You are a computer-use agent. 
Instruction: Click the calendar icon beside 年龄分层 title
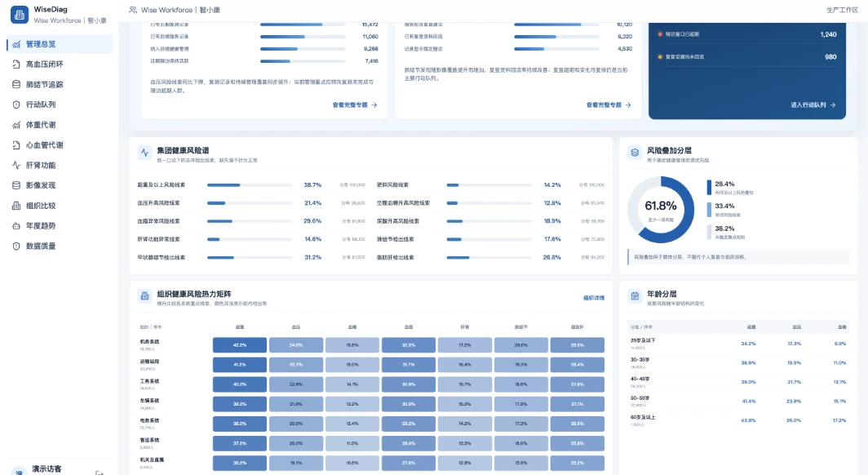(x=635, y=296)
